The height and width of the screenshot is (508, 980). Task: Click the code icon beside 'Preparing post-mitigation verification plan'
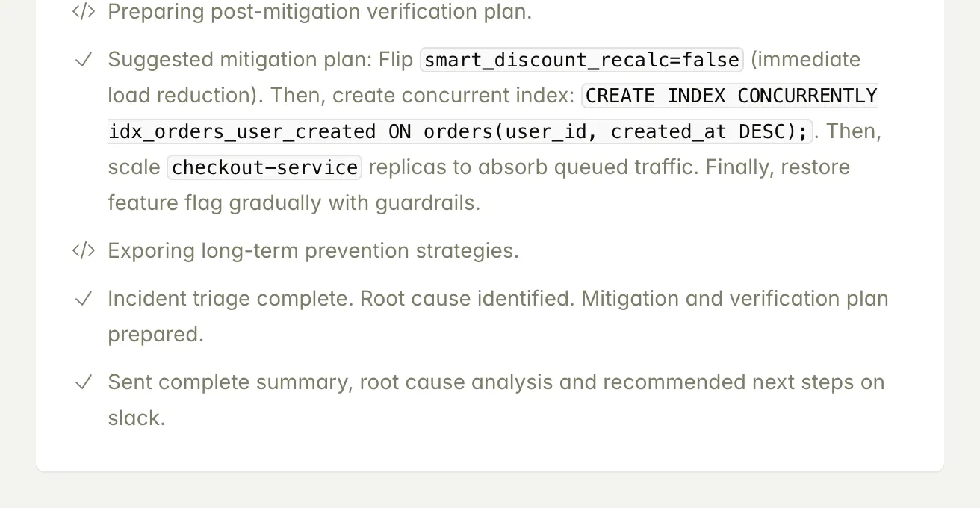pos(84,12)
